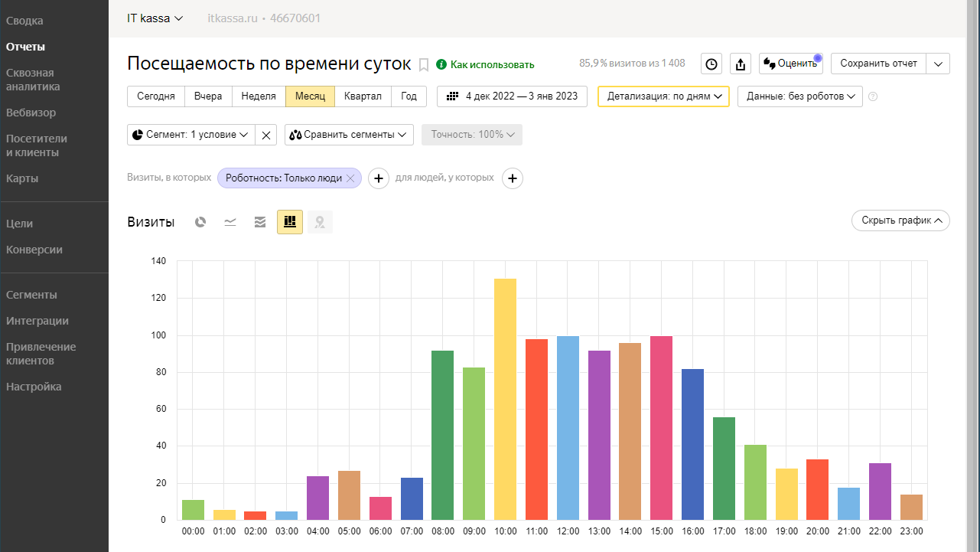Open 'Цели' in the sidebar
980x552 pixels.
pyautogui.click(x=19, y=224)
